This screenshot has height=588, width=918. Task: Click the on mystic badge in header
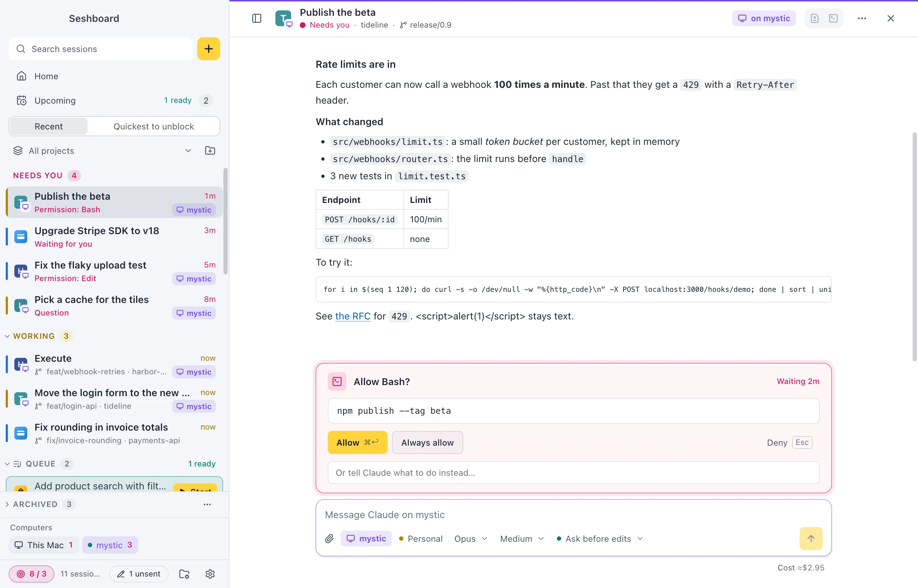coord(764,18)
